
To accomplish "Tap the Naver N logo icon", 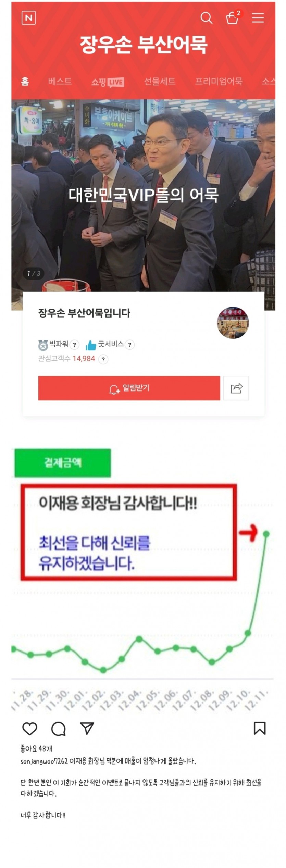I will click(x=29, y=18).
